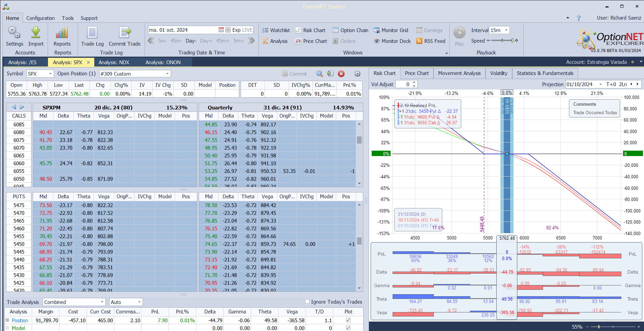
Task: Expand the Position row in Trade Analysis
Action: click(x=7, y=320)
